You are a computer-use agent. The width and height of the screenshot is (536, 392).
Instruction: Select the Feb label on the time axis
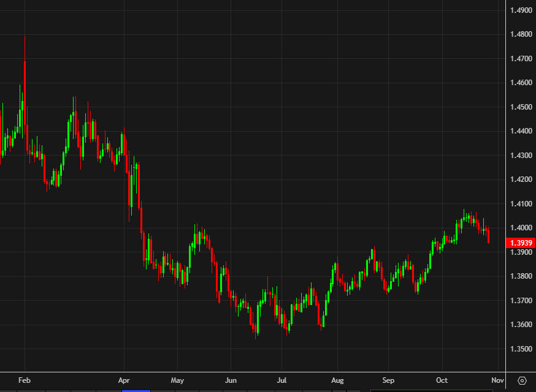(x=25, y=380)
